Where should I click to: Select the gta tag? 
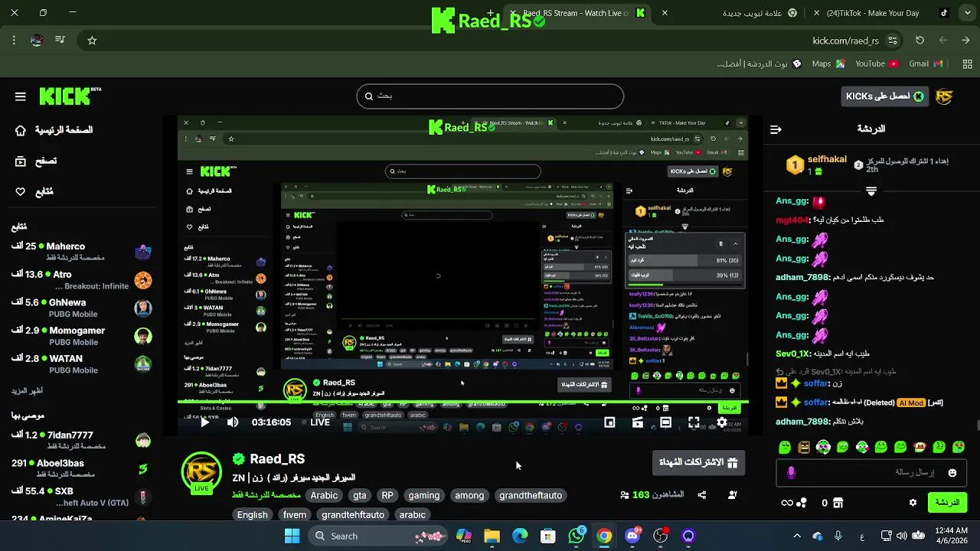click(x=360, y=495)
